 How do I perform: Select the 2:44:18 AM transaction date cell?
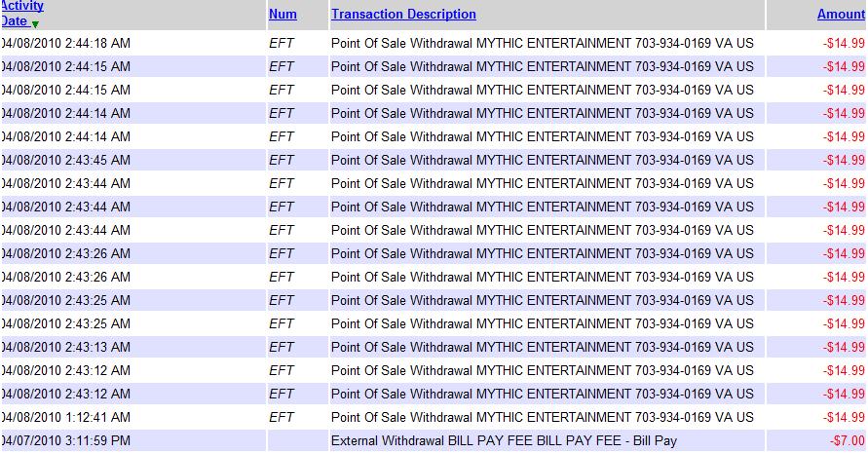(66, 43)
